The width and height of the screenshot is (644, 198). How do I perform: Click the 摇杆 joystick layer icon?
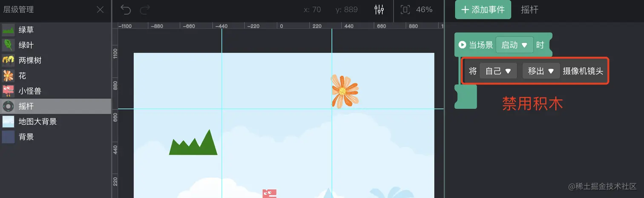click(8, 106)
